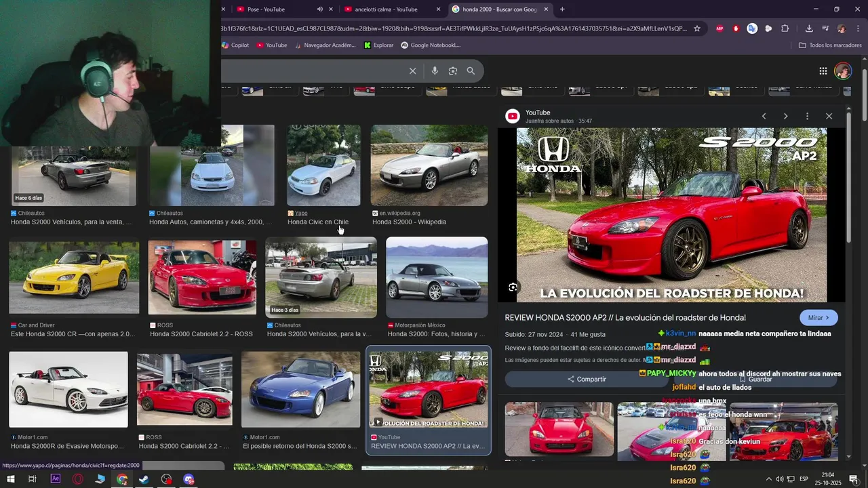
Task: Open Discord from the taskbar
Action: (189, 479)
